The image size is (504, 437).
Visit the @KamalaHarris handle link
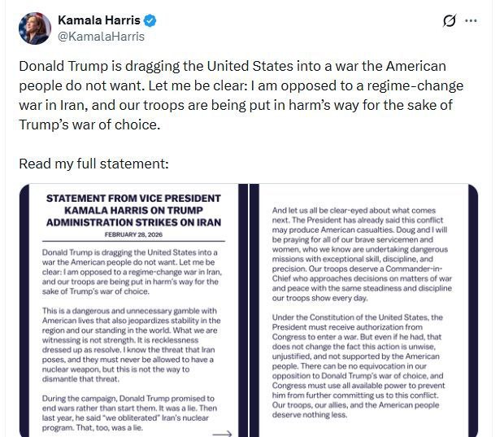(x=101, y=36)
